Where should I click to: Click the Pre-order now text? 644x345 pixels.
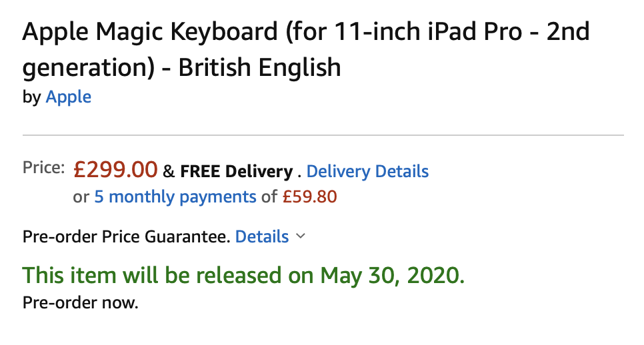[x=80, y=303]
